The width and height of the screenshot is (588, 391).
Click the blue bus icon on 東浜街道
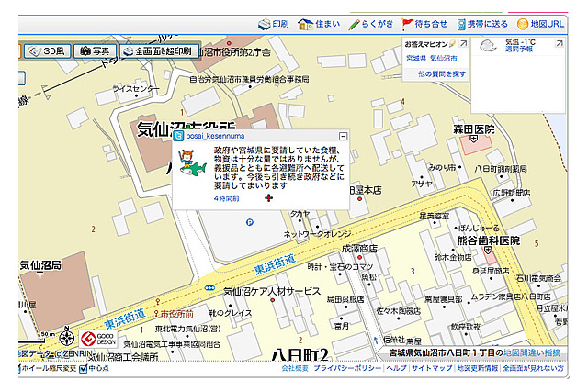[x=209, y=287]
